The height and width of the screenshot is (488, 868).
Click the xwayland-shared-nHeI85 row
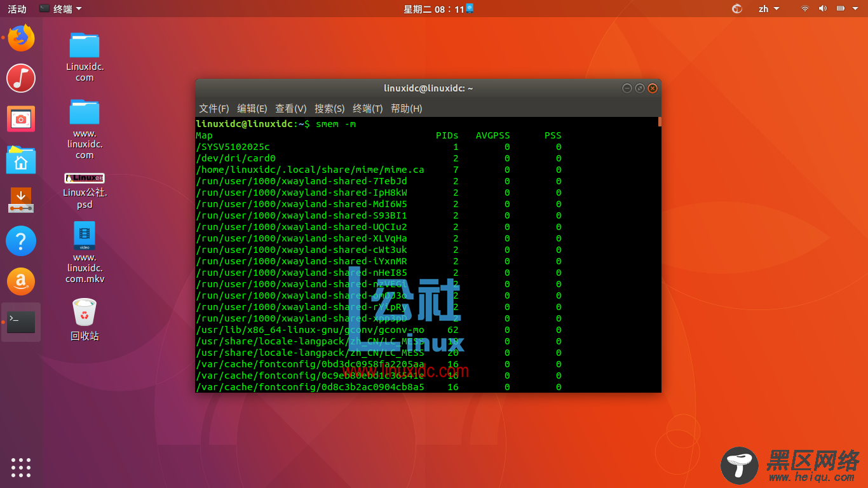click(378, 273)
